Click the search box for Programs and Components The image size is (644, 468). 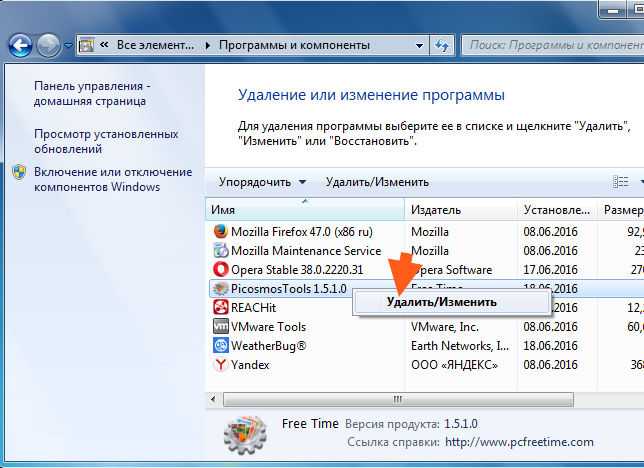coord(553,45)
